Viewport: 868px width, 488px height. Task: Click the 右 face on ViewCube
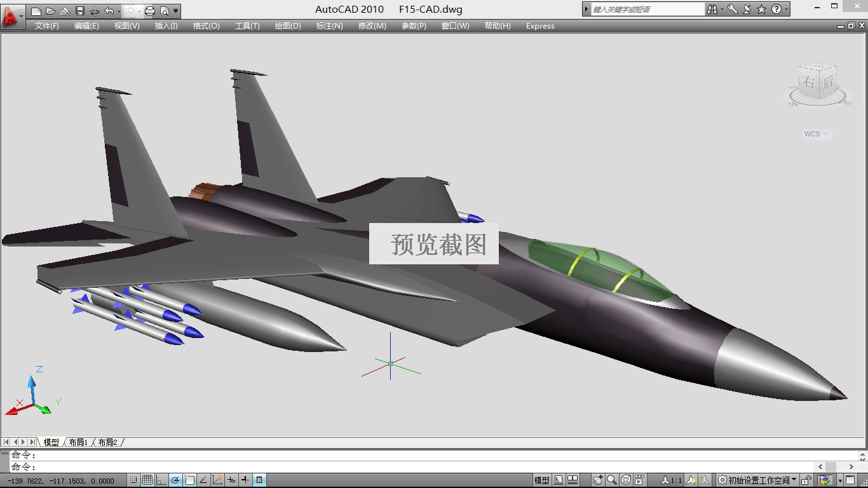pyautogui.click(x=808, y=83)
